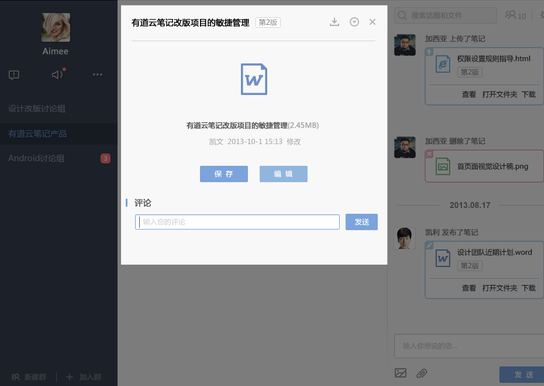
Task: Click the file name 设计团队近期计划.word
Action: point(494,252)
